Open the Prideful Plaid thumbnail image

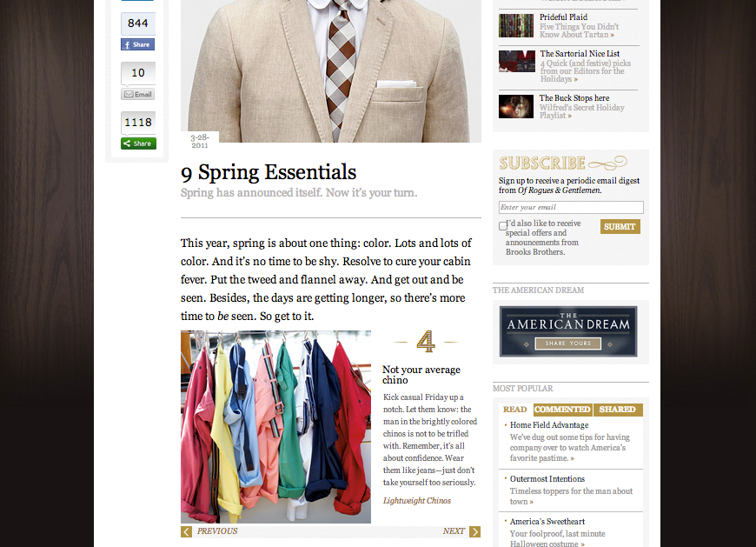point(516,25)
